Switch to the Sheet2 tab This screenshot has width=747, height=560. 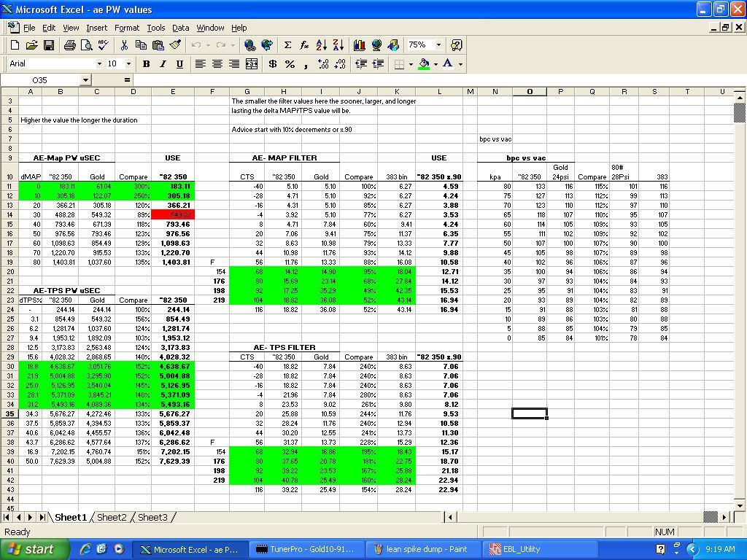[112, 517]
